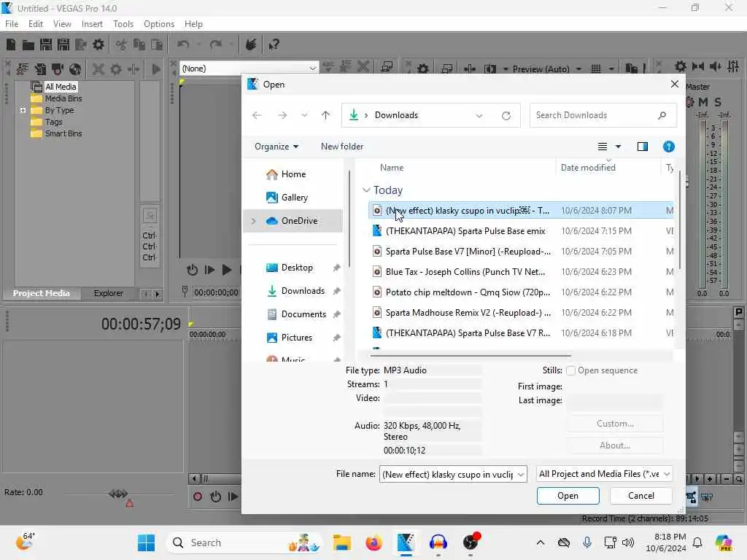Collapse the Today file group

366,190
